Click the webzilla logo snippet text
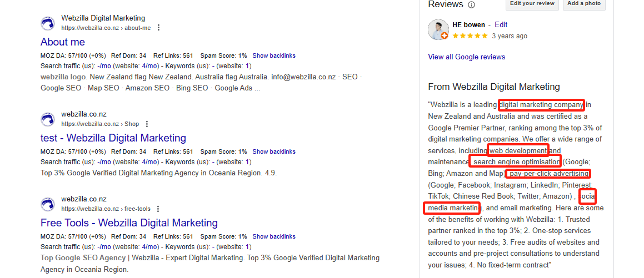The height and width of the screenshot is (278, 644). (x=63, y=77)
